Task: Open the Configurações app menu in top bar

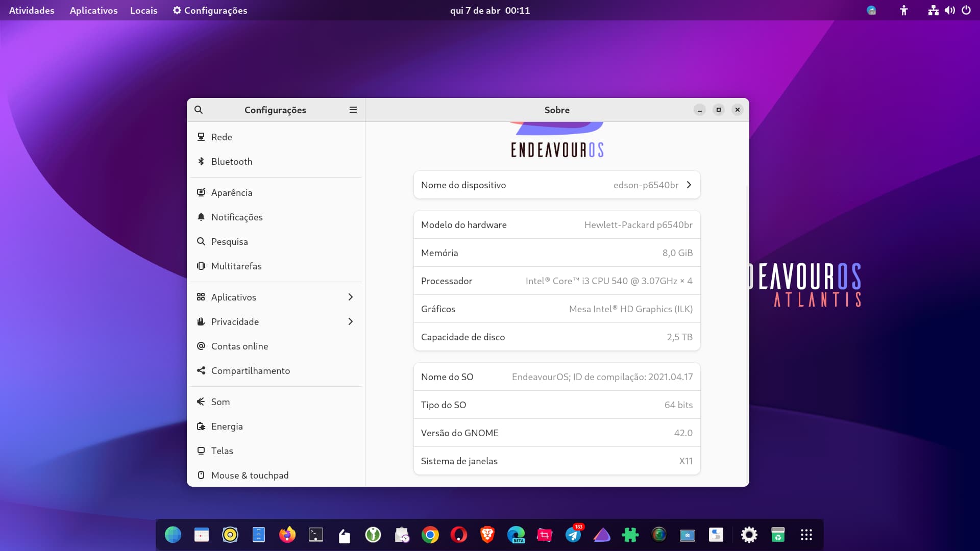Action: pos(210,10)
